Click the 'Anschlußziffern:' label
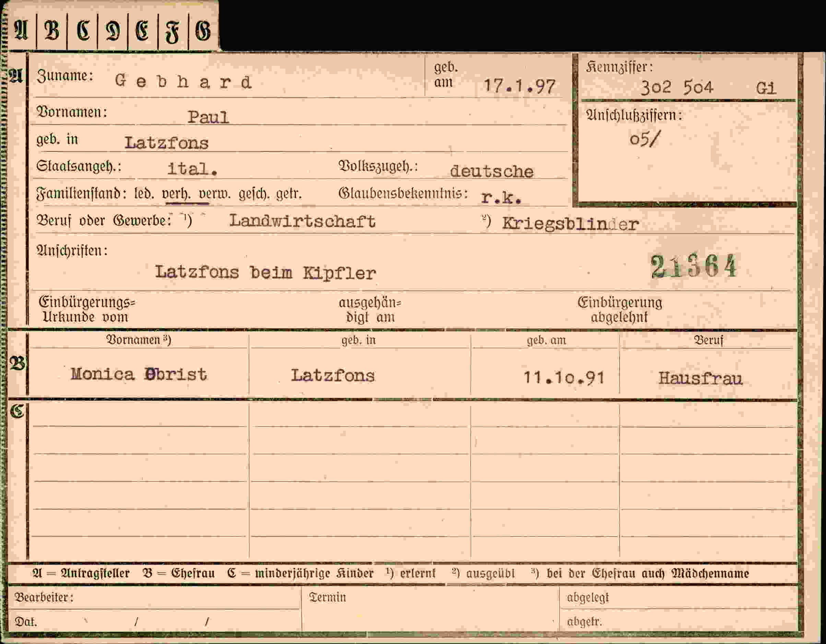This screenshot has width=826, height=644. pyautogui.click(x=634, y=115)
